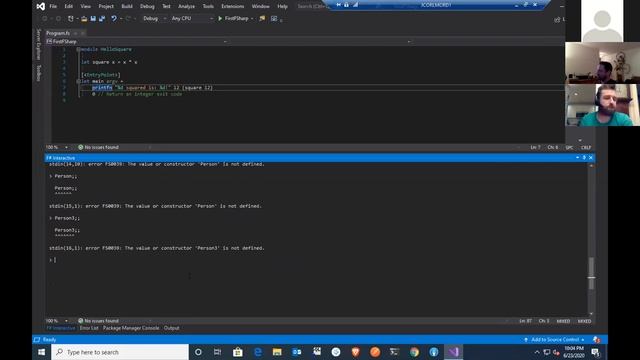Open the Windows action center icon

[595, 352]
